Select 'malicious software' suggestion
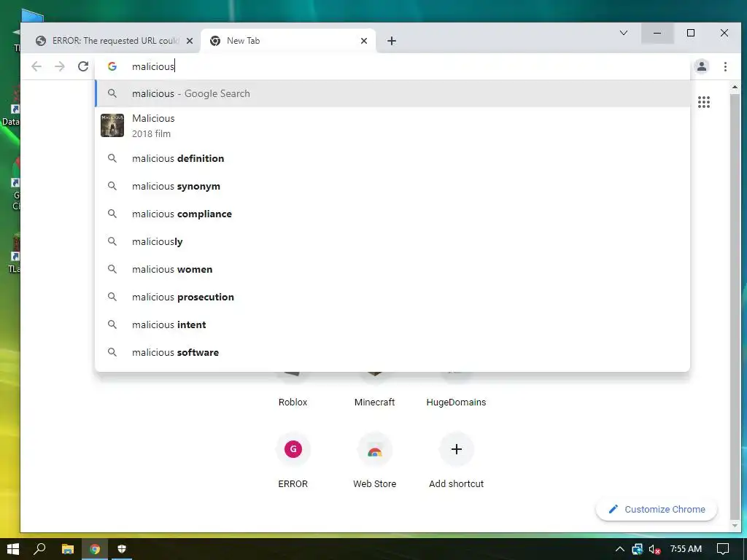The height and width of the screenshot is (560, 747). pyautogui.click(x=392, y=352)
